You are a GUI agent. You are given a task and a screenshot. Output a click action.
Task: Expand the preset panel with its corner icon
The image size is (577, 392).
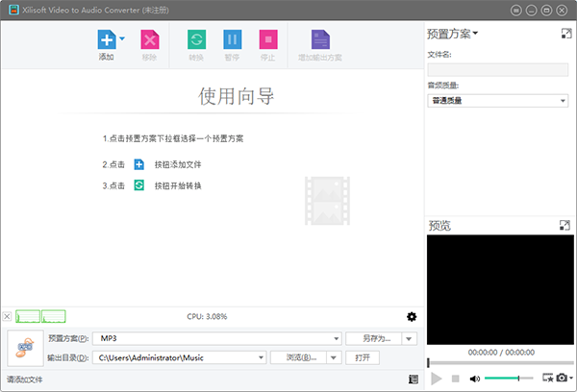(566, 34)
